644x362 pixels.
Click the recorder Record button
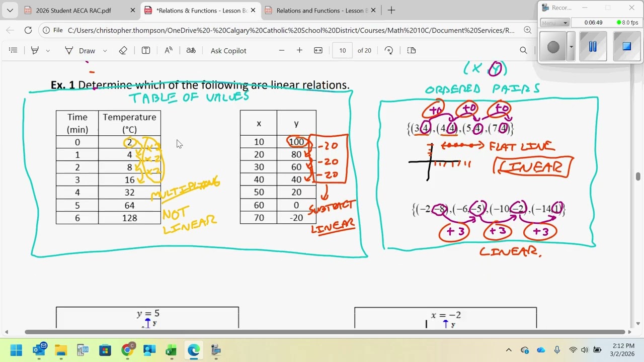click(x=553, y=47)
